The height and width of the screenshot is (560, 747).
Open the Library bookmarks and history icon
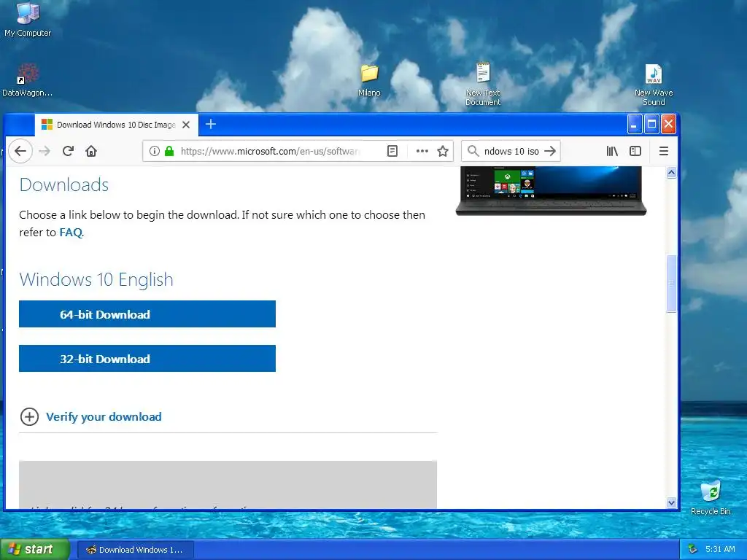coord(612,152)
